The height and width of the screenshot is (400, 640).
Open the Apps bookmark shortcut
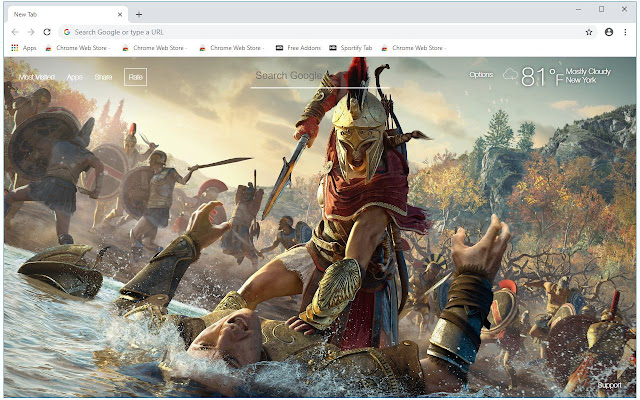[x=24, y=48]
